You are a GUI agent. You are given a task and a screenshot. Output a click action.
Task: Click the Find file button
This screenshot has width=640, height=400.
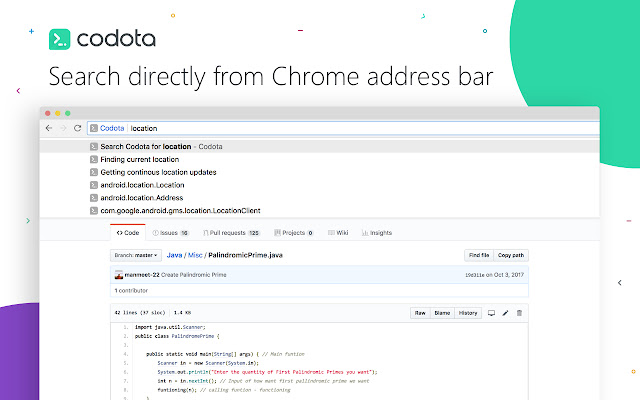coord(479,256)
